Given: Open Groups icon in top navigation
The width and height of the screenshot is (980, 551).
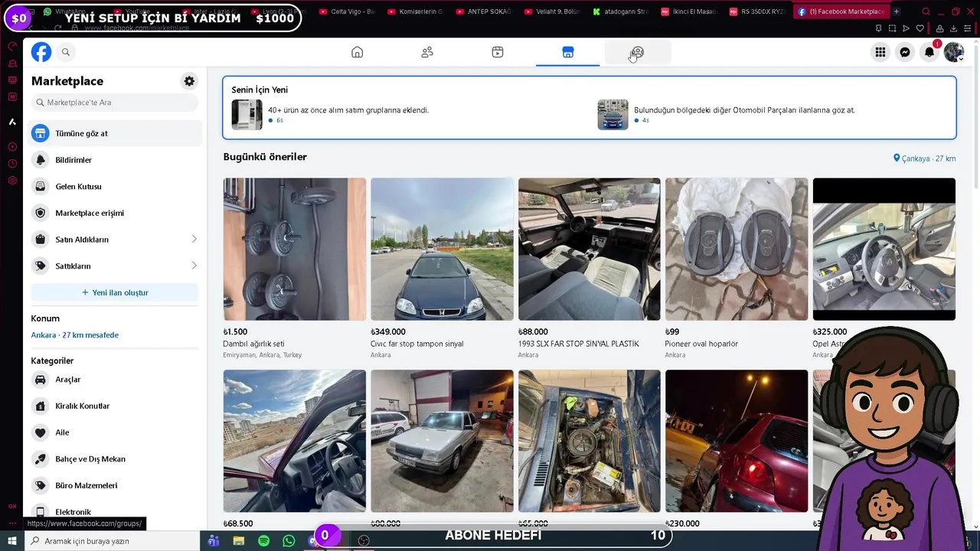Looking at the screenshot, I should 638,52.
